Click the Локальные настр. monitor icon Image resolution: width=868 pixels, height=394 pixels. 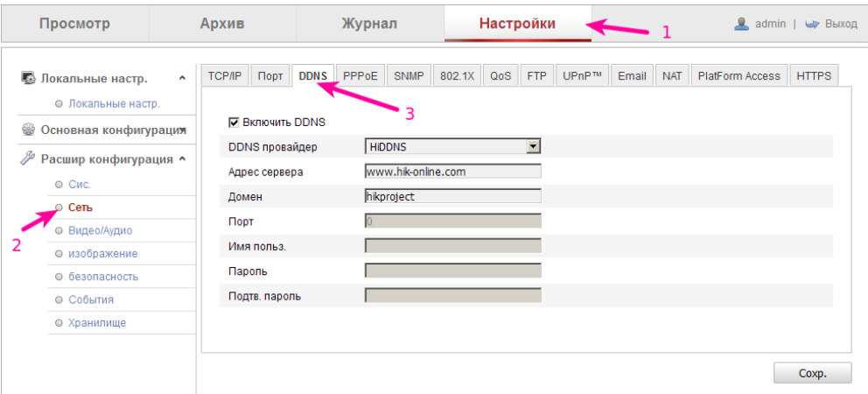click(x=27, y=78)
